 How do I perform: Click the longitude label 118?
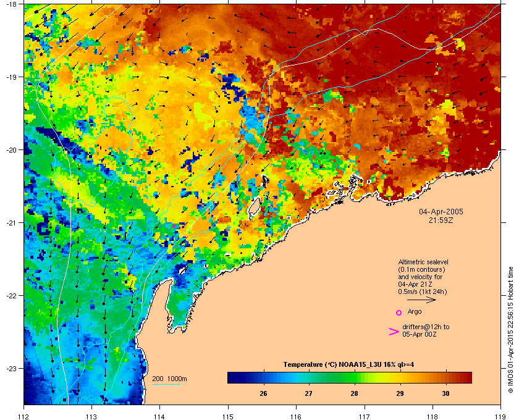432,417
